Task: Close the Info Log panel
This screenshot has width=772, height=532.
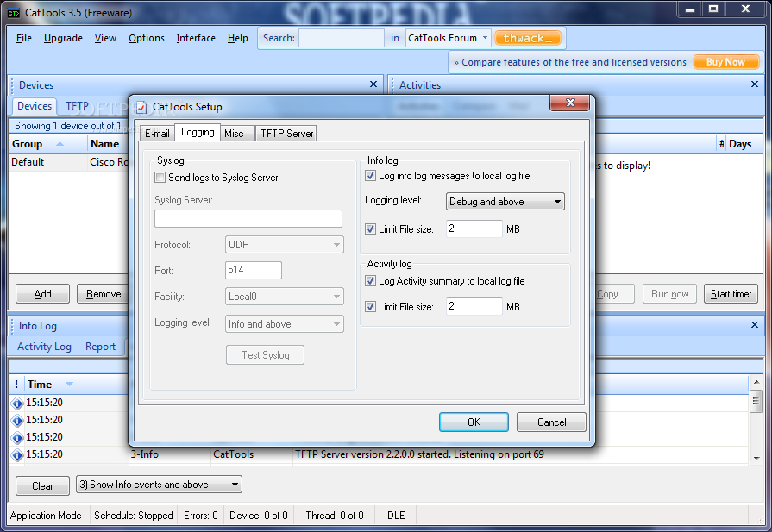Action: (x=754, y=325)
